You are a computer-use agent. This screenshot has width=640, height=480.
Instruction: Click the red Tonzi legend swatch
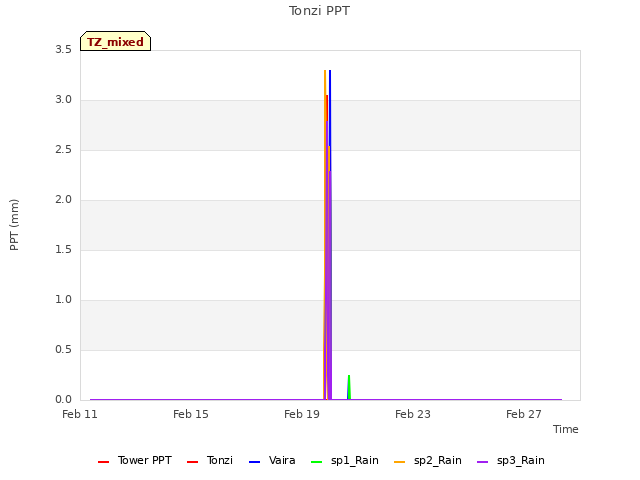point(192,462)
